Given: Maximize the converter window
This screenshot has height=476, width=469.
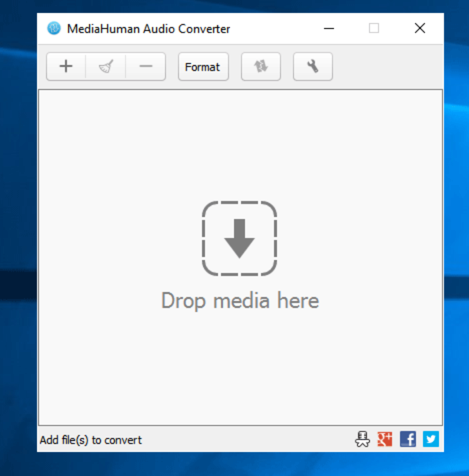Looking at the screenshot, I should coord(374,29).
